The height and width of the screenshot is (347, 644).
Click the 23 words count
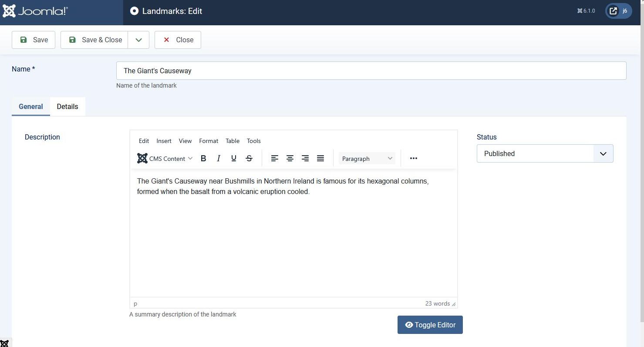[x=437, y=303]
